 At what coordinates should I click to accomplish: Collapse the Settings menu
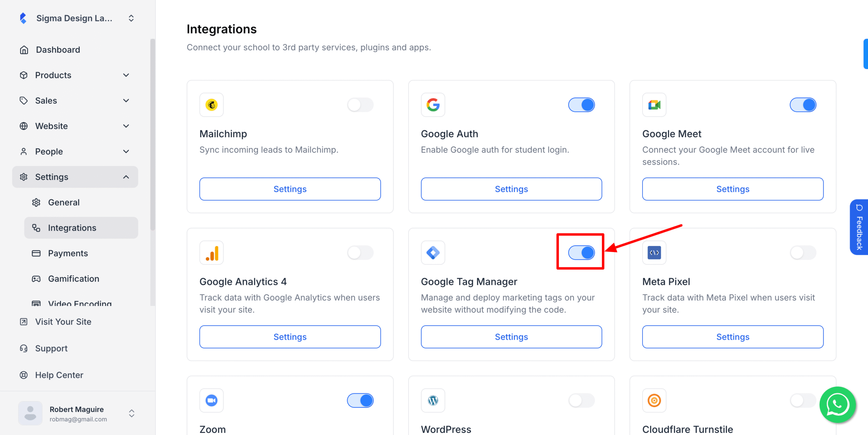point(75,177)
